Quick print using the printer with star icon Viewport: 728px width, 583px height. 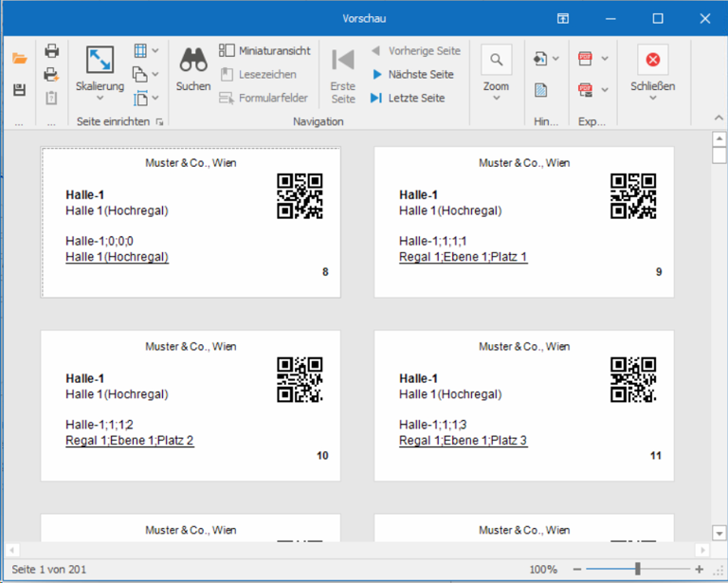(51, 74)
